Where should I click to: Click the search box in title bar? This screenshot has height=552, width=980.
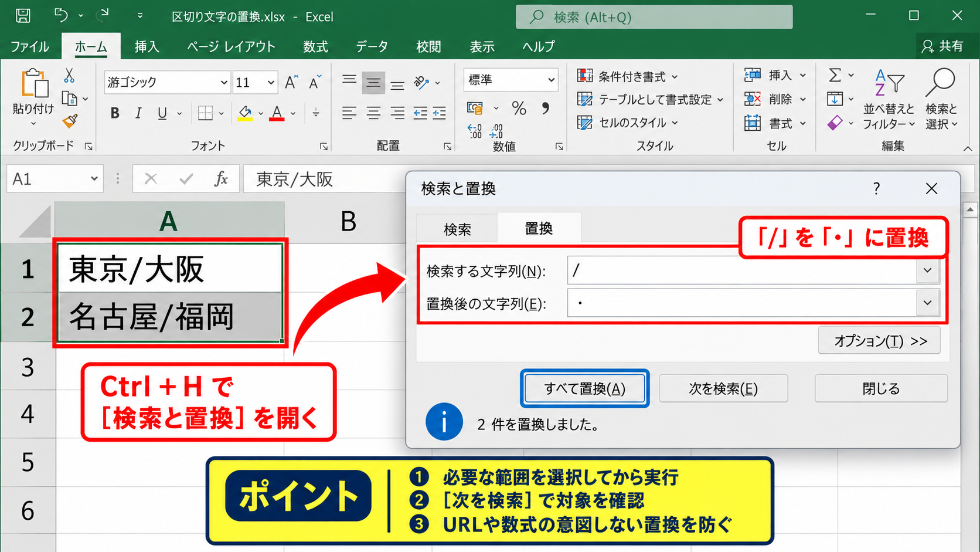(x=654, y=17)
